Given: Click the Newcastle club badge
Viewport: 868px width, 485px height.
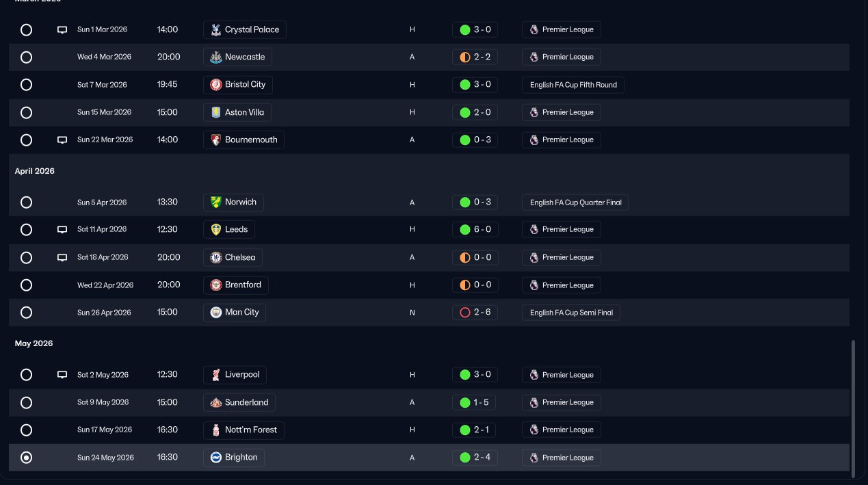Looking at the screenshot, I should (216, 57).
